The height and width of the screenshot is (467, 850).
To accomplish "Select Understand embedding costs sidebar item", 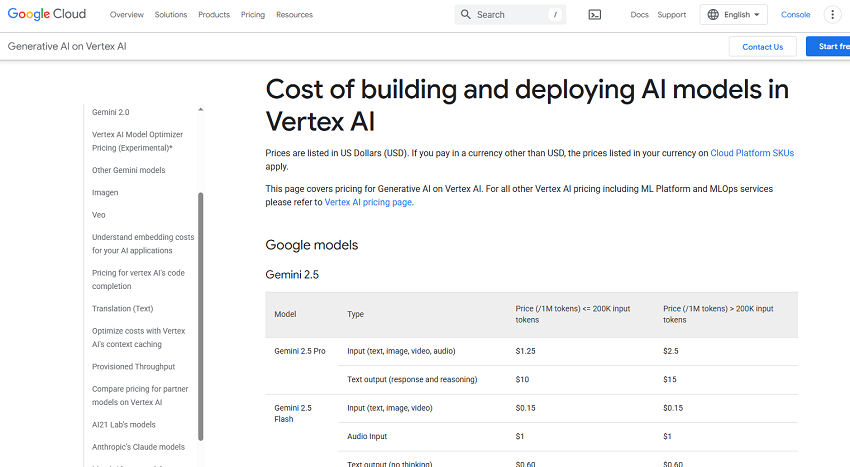I will tap(143, 244).
